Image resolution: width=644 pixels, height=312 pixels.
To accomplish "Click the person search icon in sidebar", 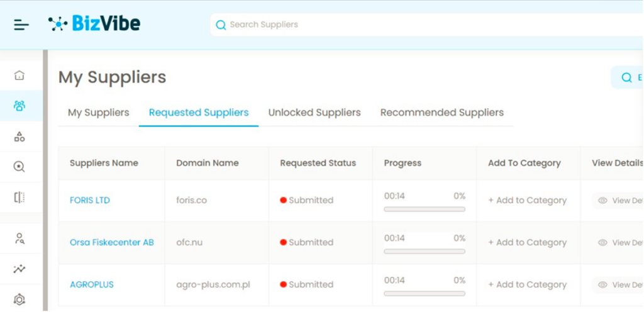I will coord(19,238).
